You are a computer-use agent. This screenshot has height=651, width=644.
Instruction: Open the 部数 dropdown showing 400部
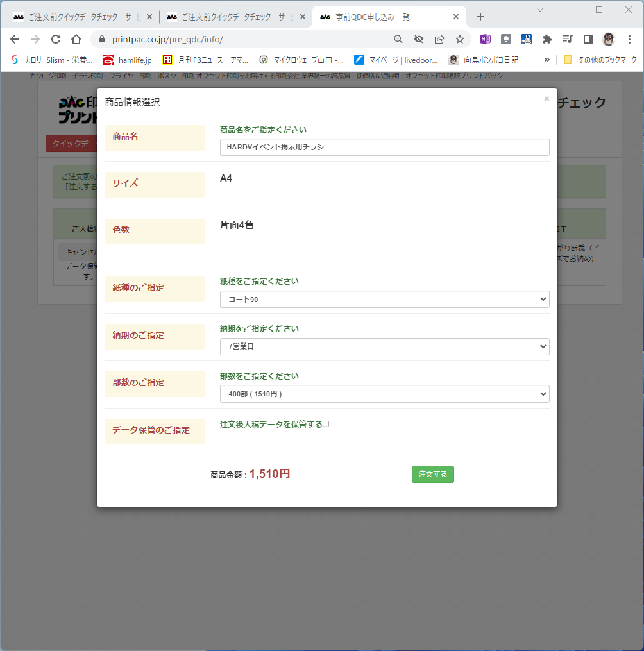pyautogui.click(x=384, y=394)
